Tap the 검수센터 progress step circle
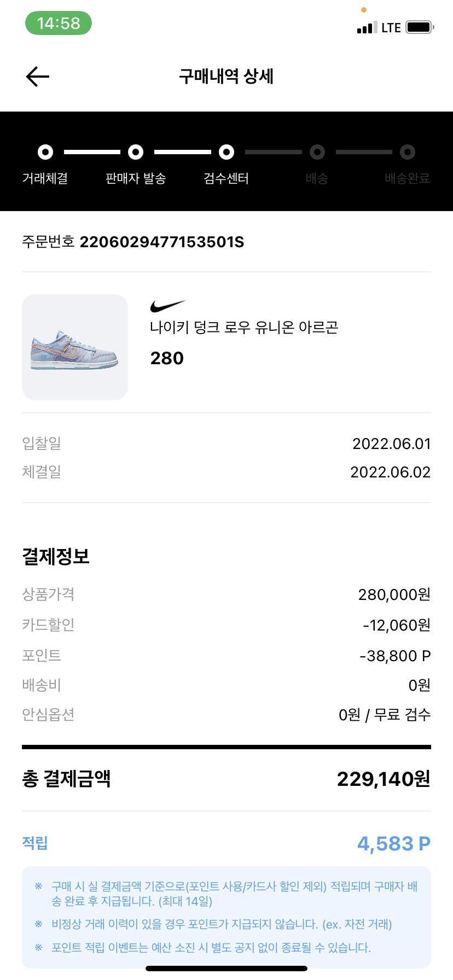 226,152
